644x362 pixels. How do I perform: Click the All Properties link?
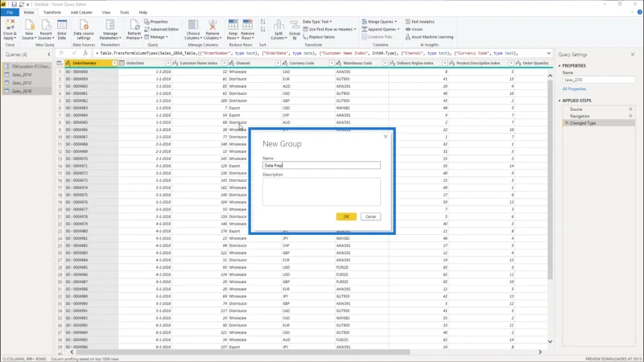click(x=574, y=89)
